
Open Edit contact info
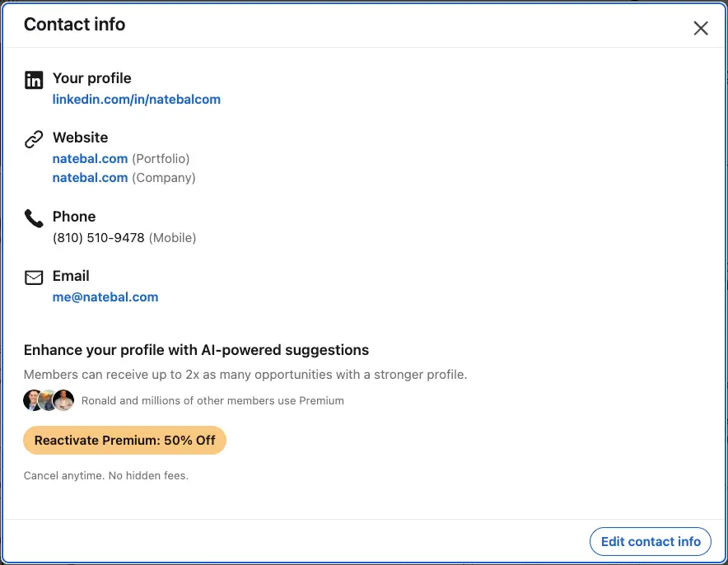pyautogui.click(x=651, y=541)
